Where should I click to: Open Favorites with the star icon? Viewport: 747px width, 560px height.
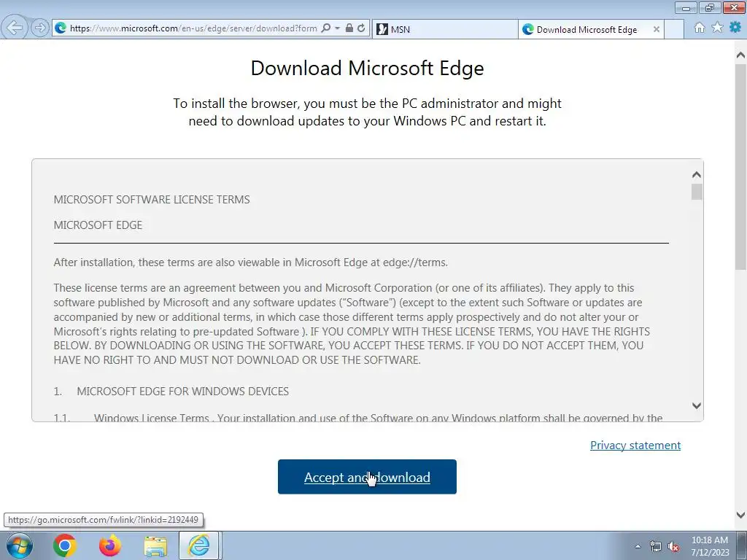pyautogui.click(x=718, y=28)
